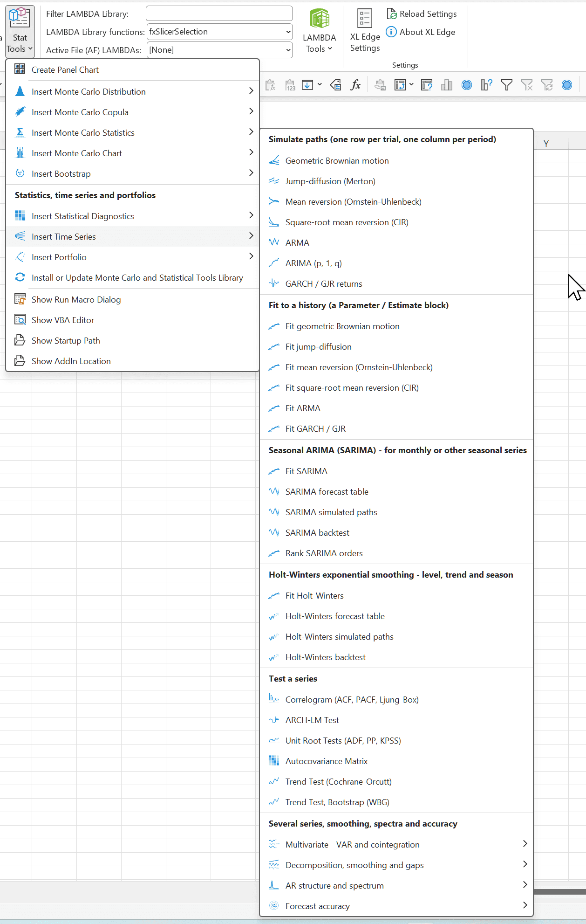Choose Show Startup Path

[132, 340]
